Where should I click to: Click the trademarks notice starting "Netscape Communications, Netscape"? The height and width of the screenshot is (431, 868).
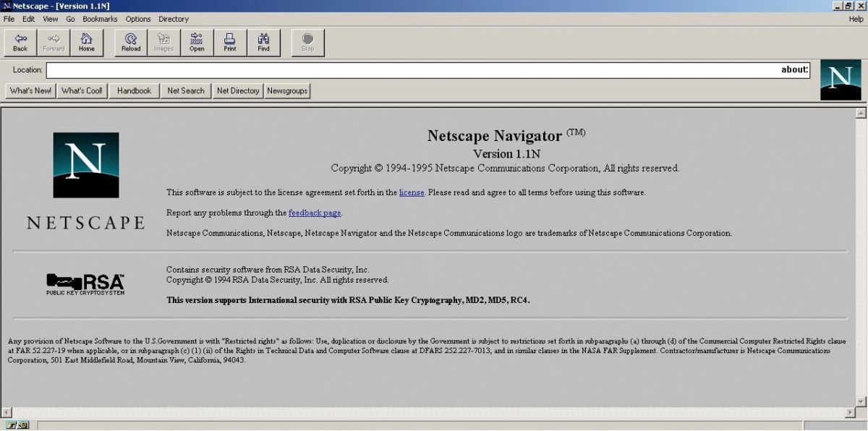(449, 233)
